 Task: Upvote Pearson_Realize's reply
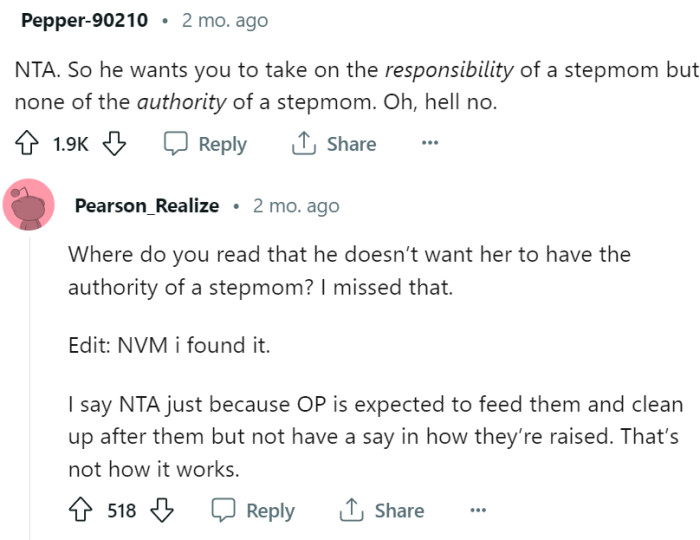point(83,511)
